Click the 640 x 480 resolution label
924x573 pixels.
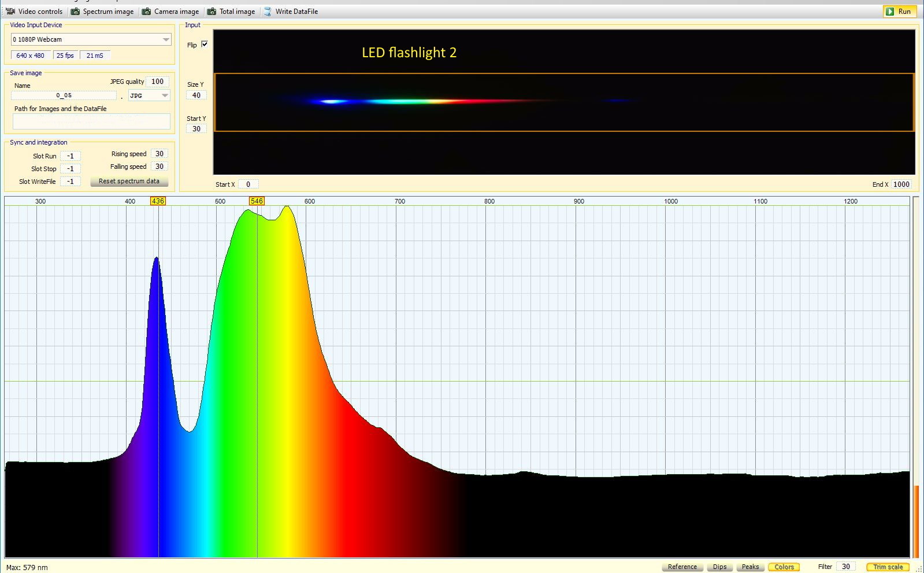[x=30, y=56]
